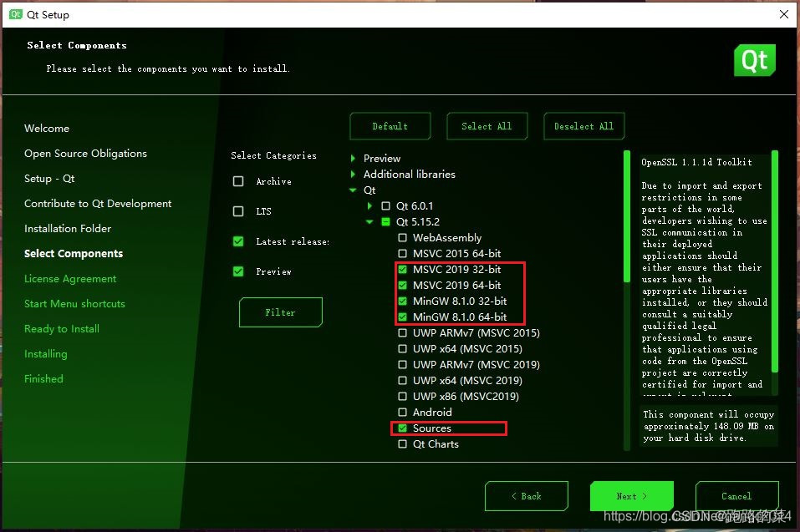Select the License Agreement step
Viewport: 800px width, 532px height.
tap(70, 279)
